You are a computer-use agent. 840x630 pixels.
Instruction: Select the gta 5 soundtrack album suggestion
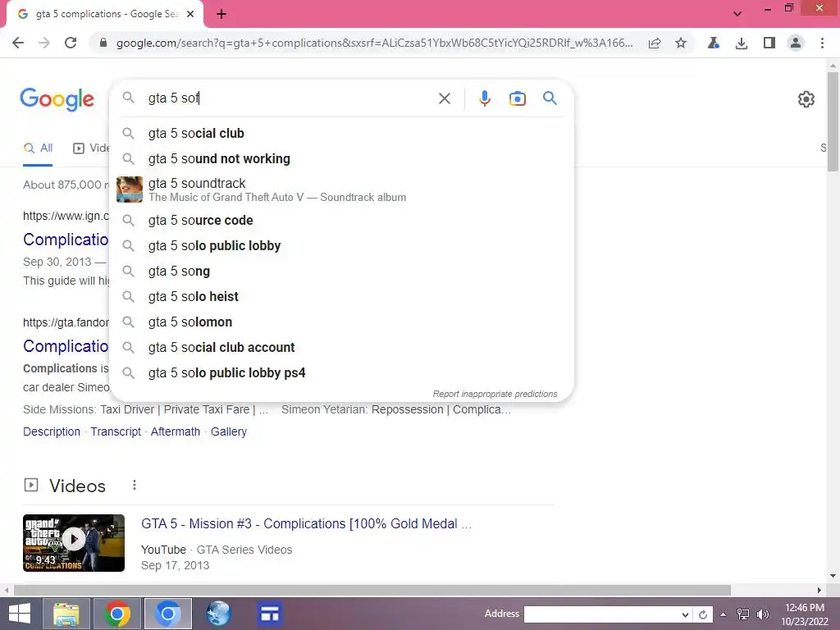point(341,189)
